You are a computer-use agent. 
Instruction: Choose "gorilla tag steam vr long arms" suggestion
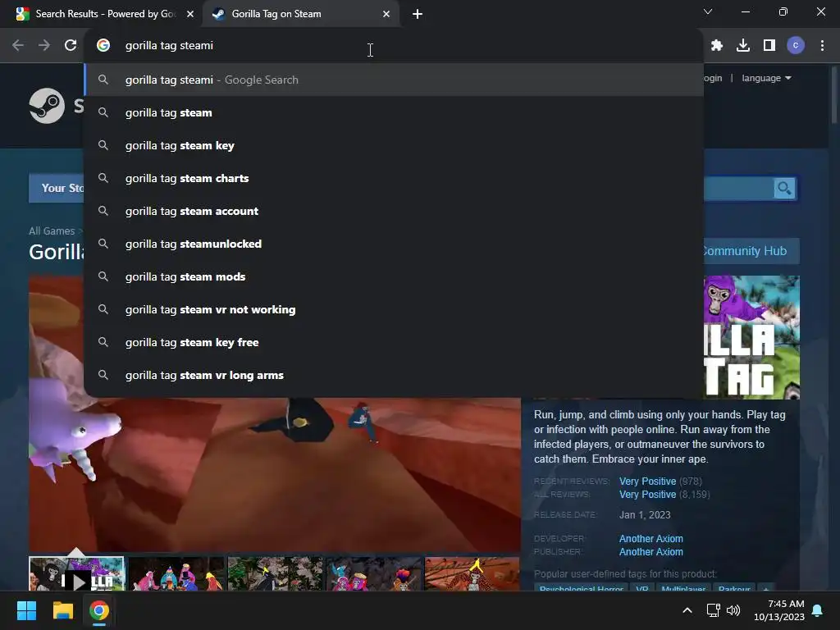pyautogui.click(x=394, y=375)
